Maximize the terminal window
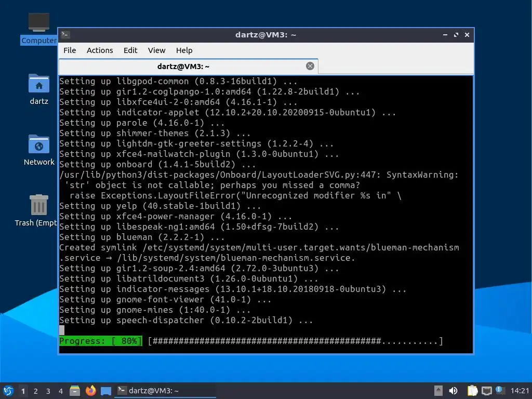The image size is (532, 399). [x=456, y=35]
